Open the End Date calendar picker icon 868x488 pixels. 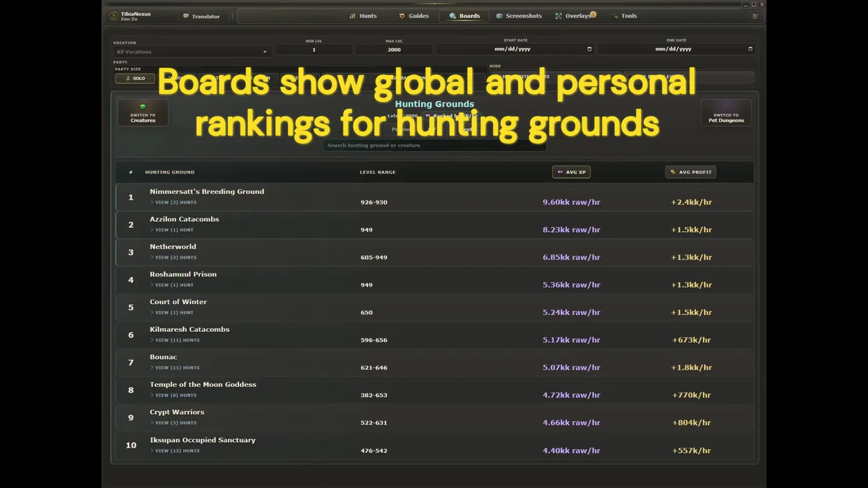[x=750, y=49]
